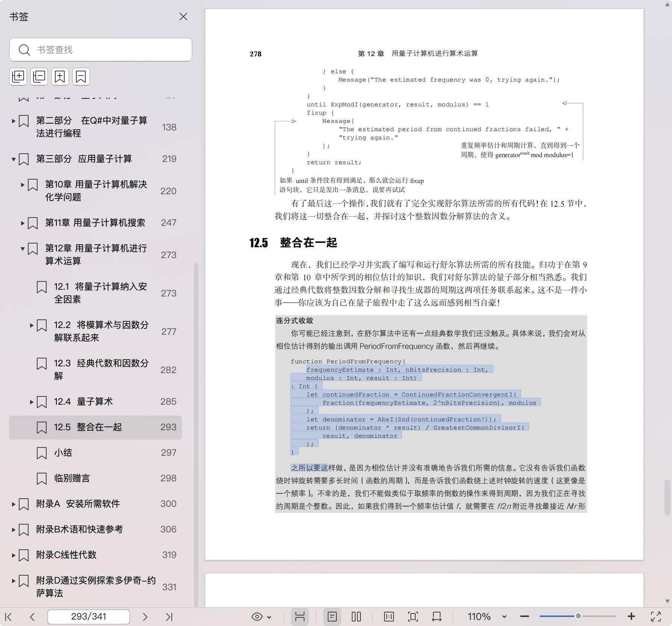Click page number 300 of 附录A bookmark
Screen dimensions: 672x626
pos(168,504)
